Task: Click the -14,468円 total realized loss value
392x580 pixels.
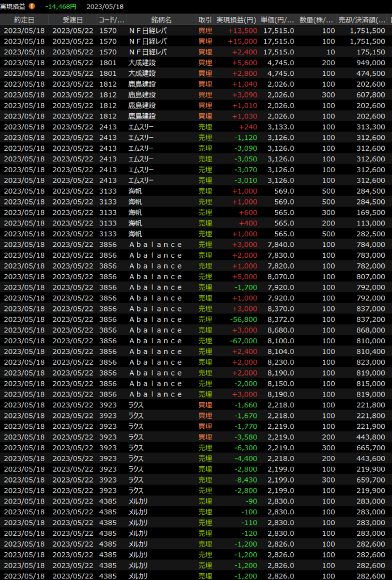Action: coord(61,6)
